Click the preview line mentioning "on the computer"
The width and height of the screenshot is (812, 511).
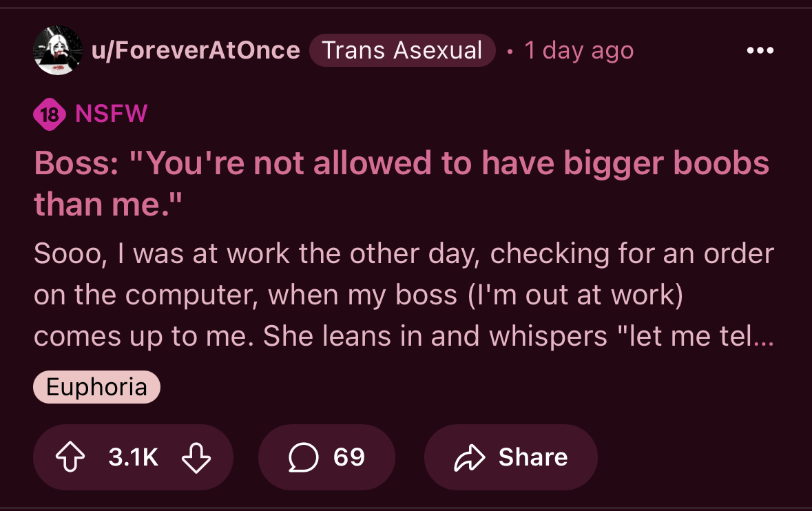coord(358,295)
